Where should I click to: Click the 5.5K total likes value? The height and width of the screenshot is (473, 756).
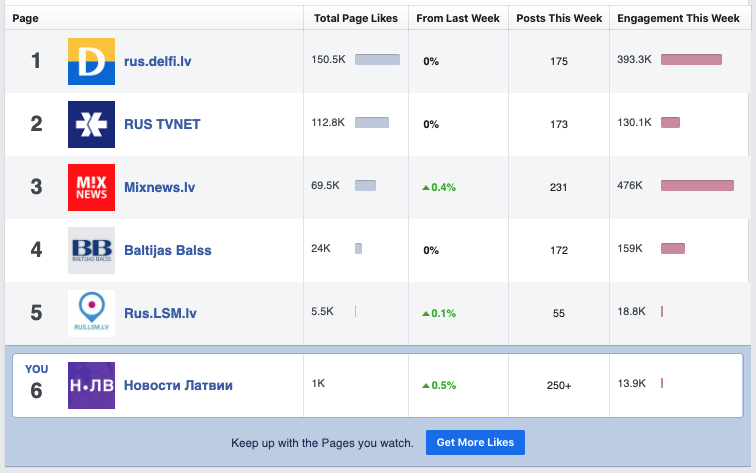pos(322,311)
